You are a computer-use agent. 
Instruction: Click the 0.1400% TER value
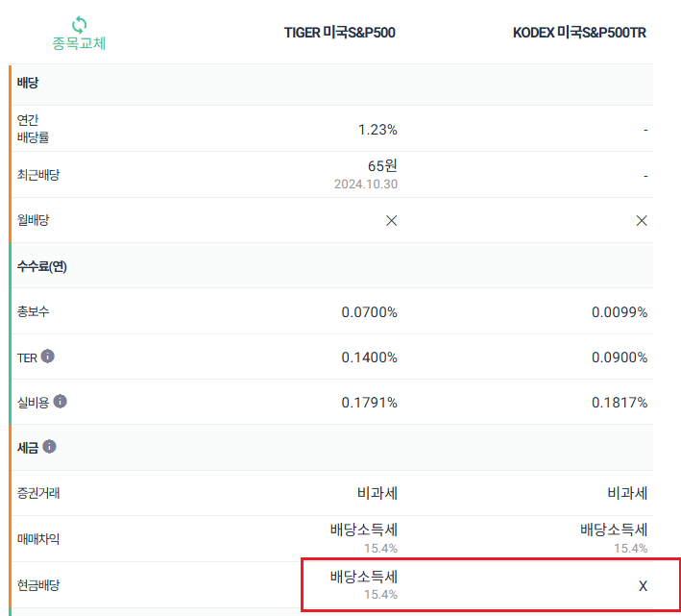point(369,357)
